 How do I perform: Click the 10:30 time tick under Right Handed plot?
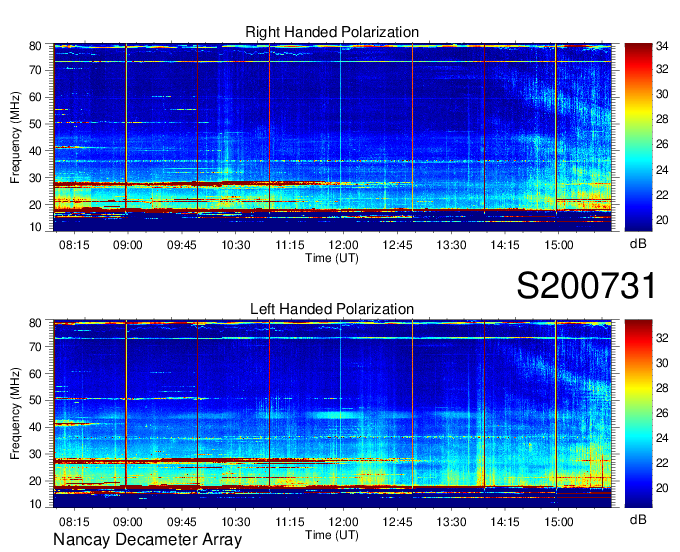tap(236, 245)
